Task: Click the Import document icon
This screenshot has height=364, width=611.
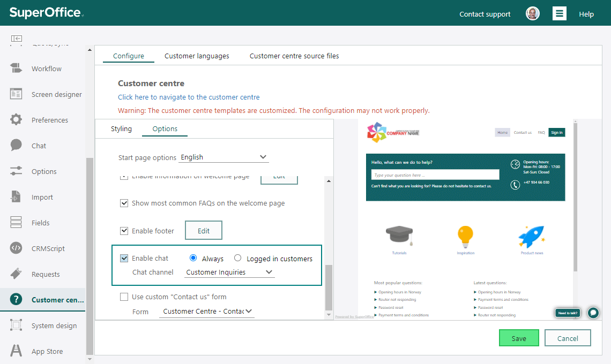Action: (x=16, y=196)
